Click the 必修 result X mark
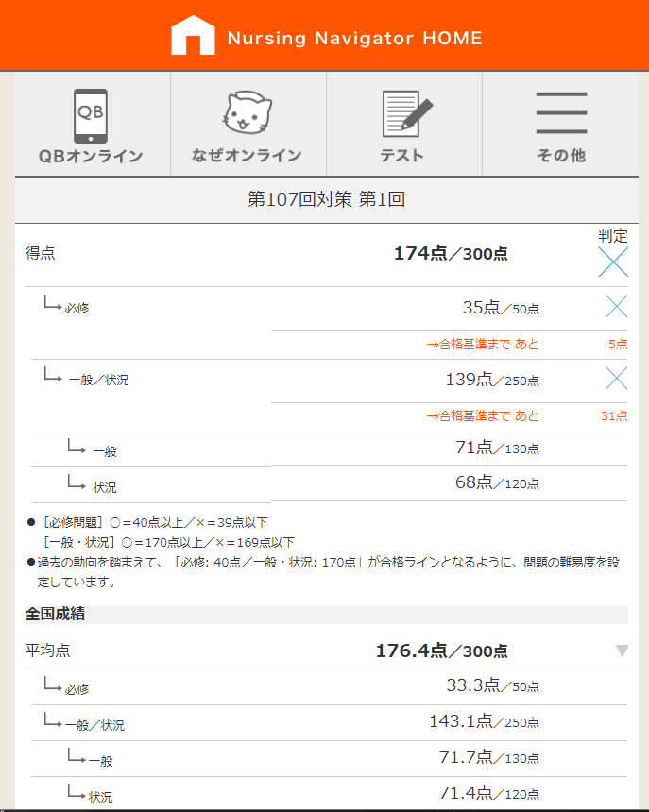The width and height of the screenshot is (649, 812). point(616,306)
